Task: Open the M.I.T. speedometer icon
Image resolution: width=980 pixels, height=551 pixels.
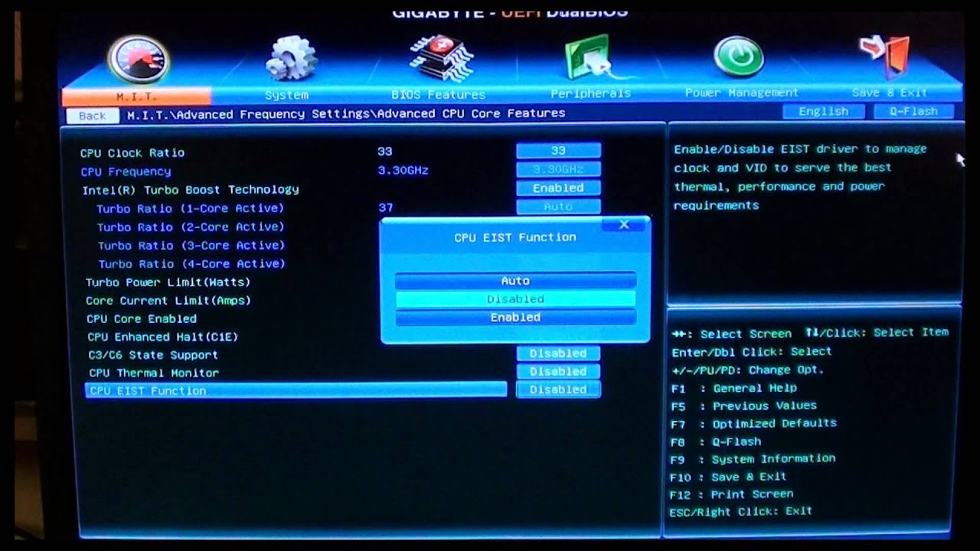Action: 138,58
